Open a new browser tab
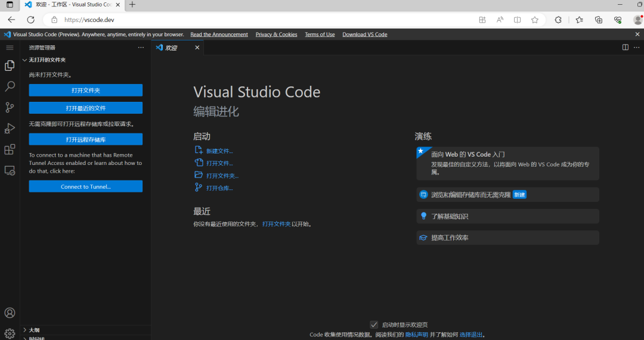 [132, 5]
